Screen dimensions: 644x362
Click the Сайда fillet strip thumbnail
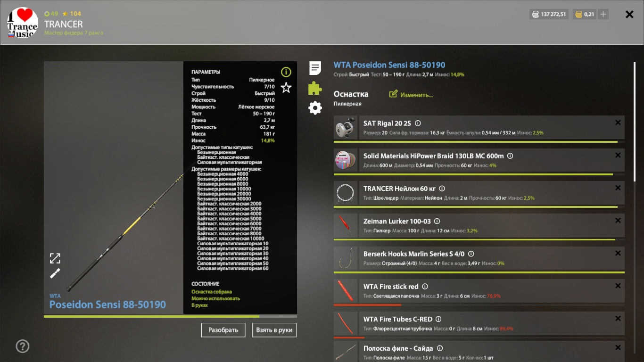coord(346,352)
